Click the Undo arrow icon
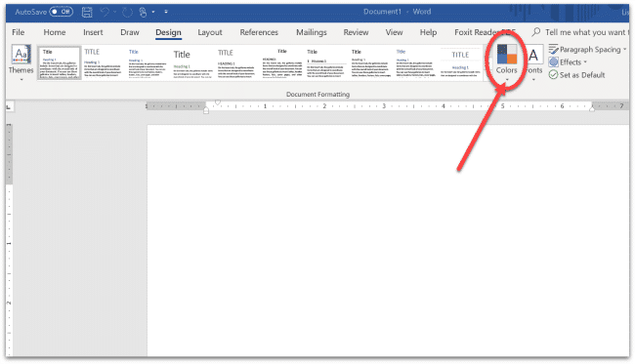Image resolution: width=635 pixels, height=364 pixels. click(x=105, y=12)
